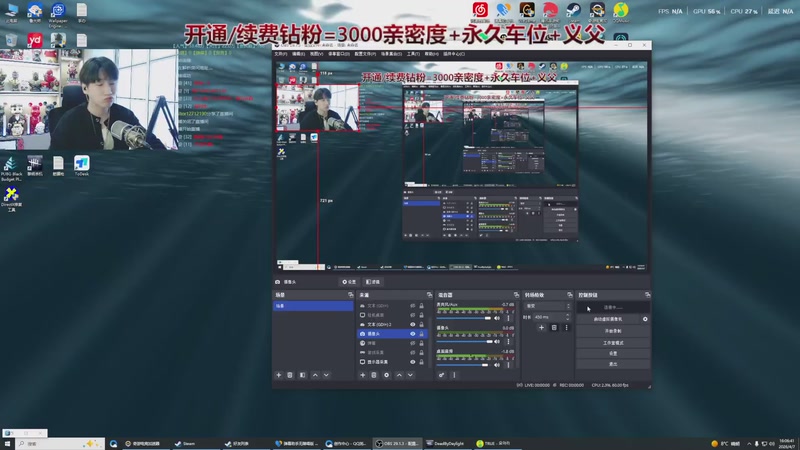Screen dimensions: 800x450
Task: Add a transition with the plus icon
Action: click(x=541, y=328)
